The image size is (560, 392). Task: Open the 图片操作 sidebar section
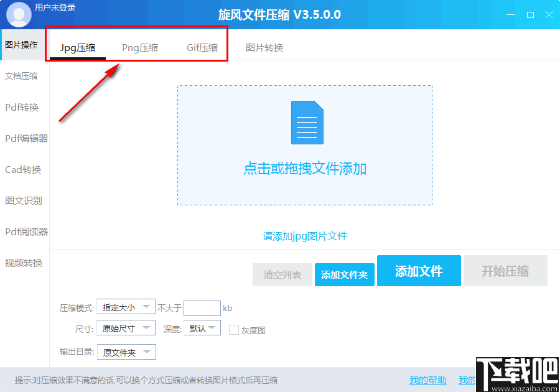tap(21, 45)
